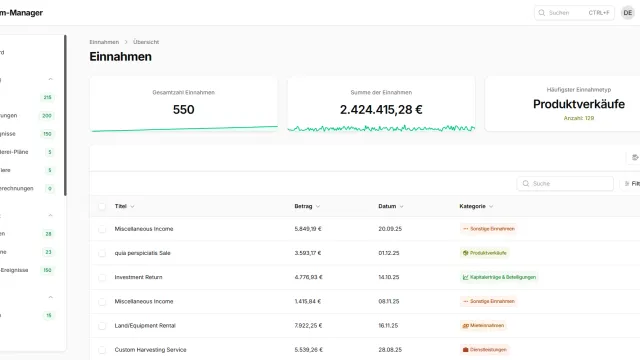This screenshot has width=640, height=360.
Task: Sort by the Betrag column
Action: coord(307,207)
